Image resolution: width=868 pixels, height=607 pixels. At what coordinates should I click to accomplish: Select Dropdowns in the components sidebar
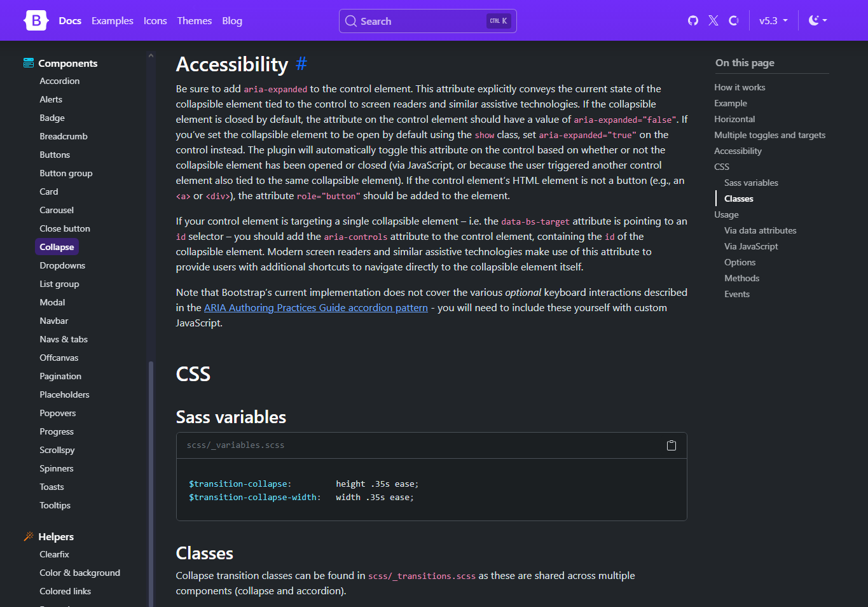[x=62, y=265]
